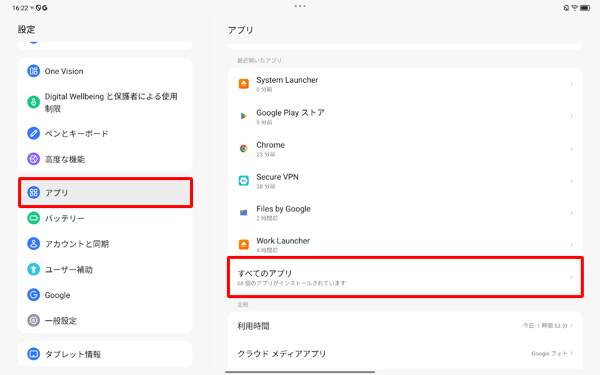Screen dimensions: 600x375
Task: Go to ペンとキーボード settings
Action: pyautogui.click(x=105, y=133)
